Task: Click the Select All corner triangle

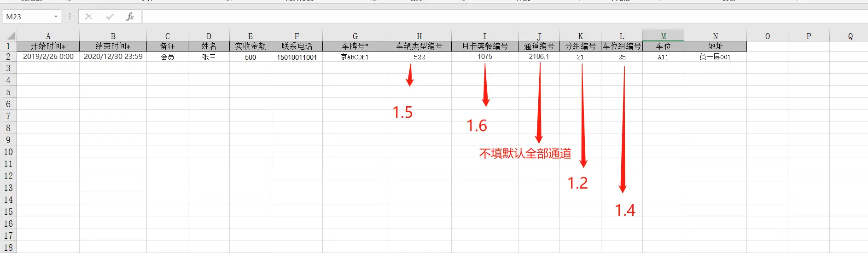Action: pyautogui.click(x=10, y=36)
